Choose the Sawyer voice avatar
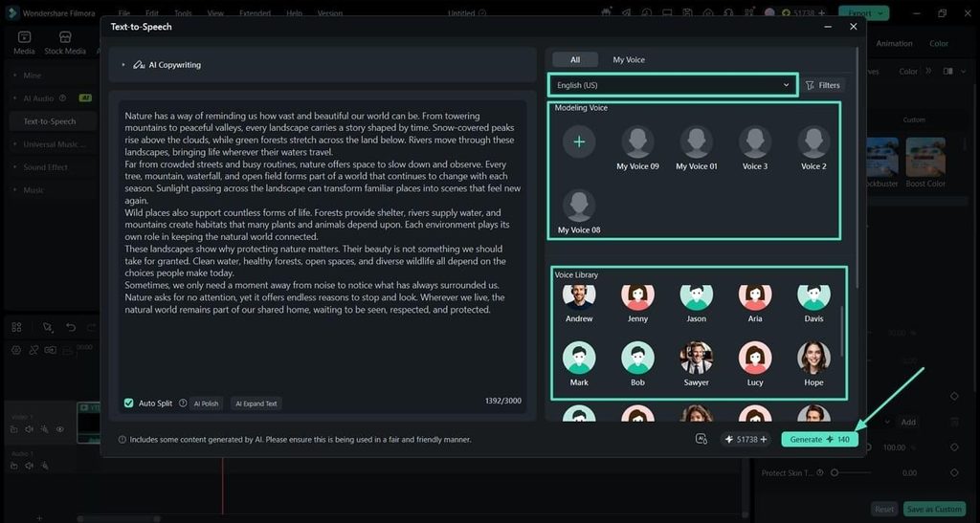This screenshot has width=980, height=523. [697, 358]
